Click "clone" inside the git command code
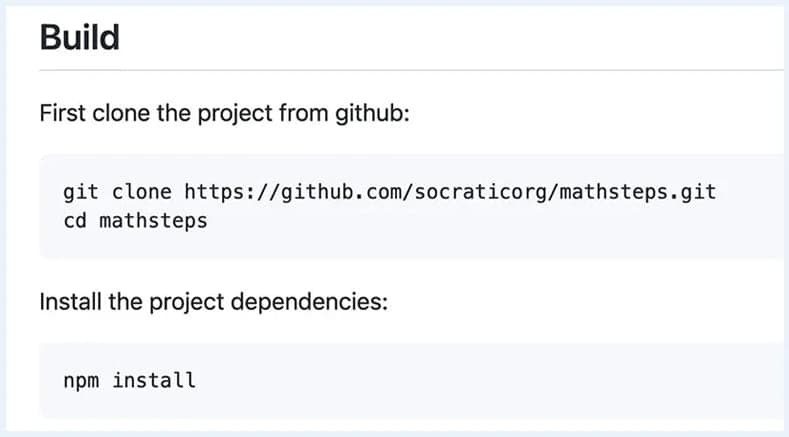 (x=141, y=191)
